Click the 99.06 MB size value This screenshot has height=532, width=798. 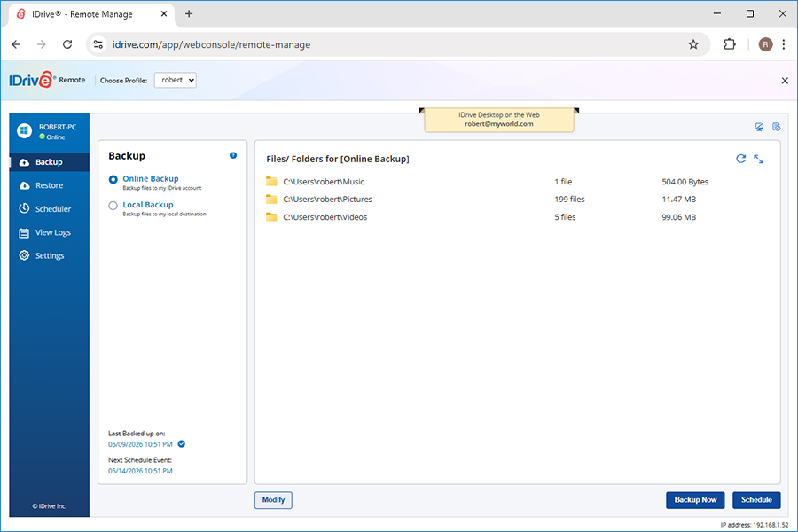tap(679, 217)
